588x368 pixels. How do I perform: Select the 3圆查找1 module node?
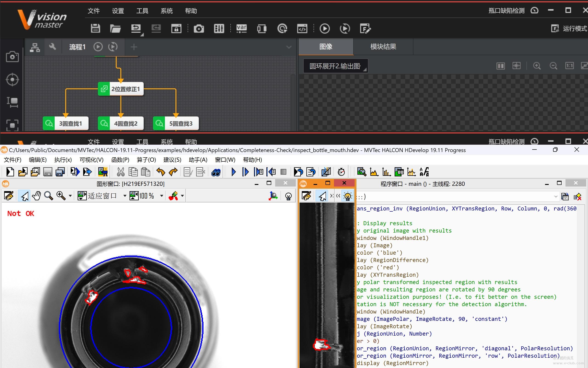(66, 124)
